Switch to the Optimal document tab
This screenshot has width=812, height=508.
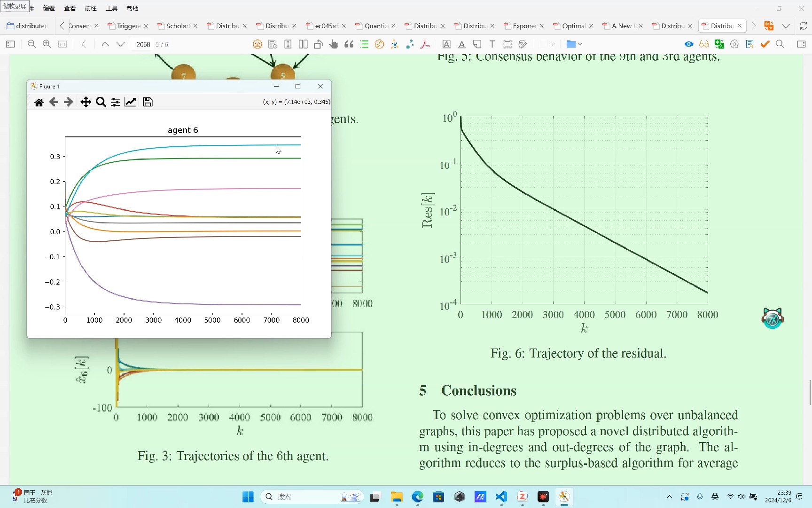tap(573, 26)
